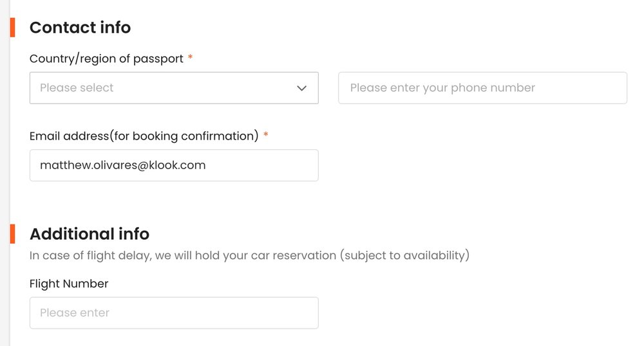
Task: Click orange marker beside Contact info heading
Action: (x=12, y=28)
